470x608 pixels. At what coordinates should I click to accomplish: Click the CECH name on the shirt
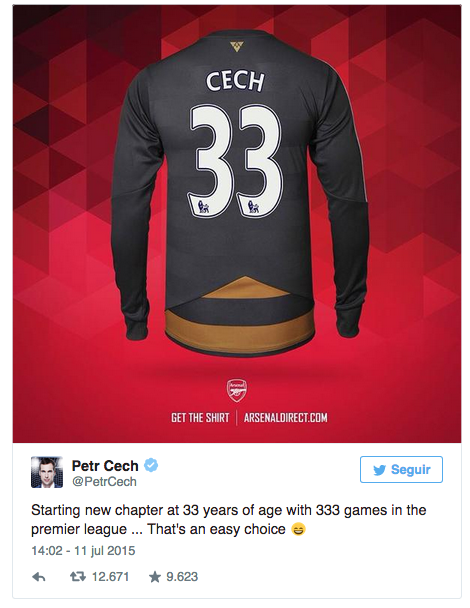point(235,81)
